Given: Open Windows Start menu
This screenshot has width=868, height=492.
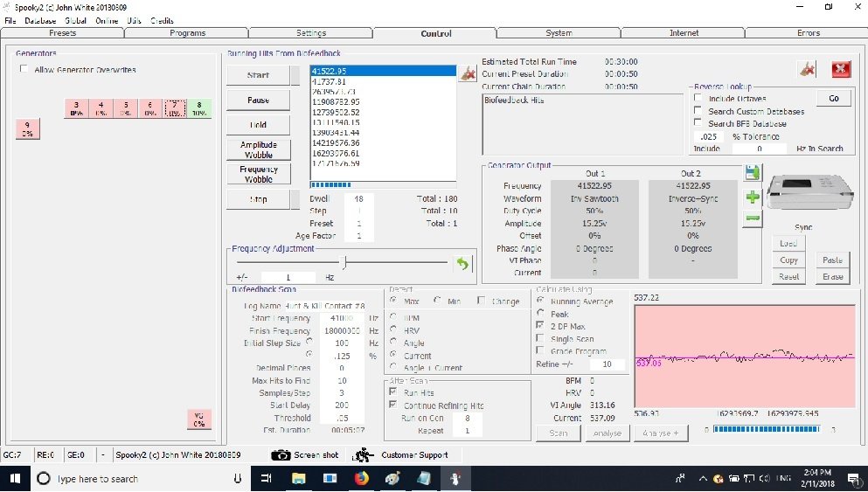Looking at the screenshot, I should tap(15, 479).
